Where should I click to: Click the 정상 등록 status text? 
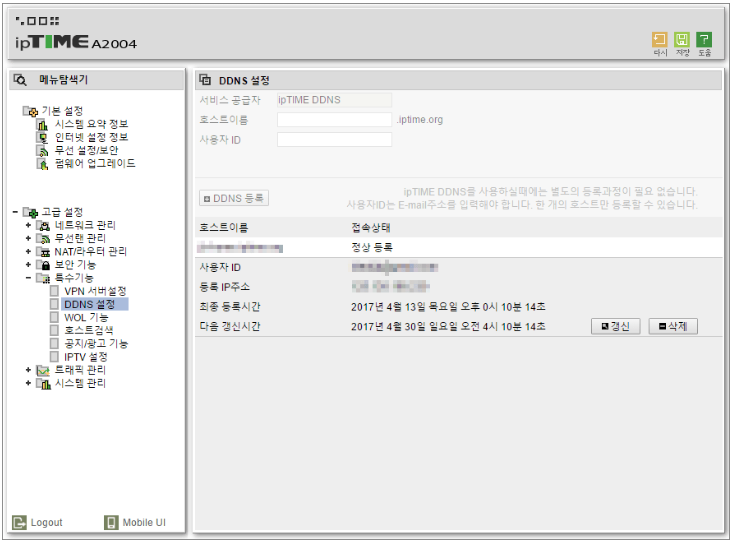coord(372,247)
